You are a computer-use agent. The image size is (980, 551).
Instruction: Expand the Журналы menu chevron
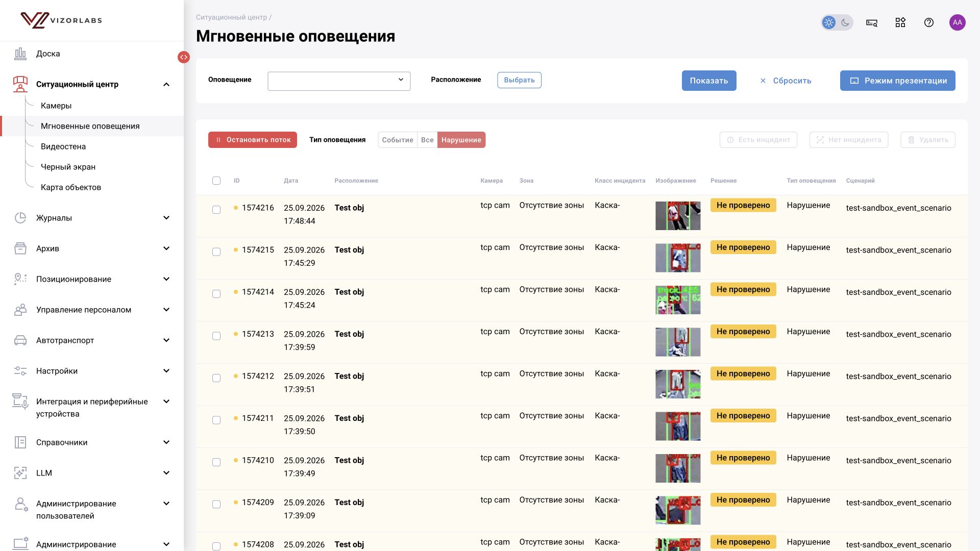coord(166,218)
